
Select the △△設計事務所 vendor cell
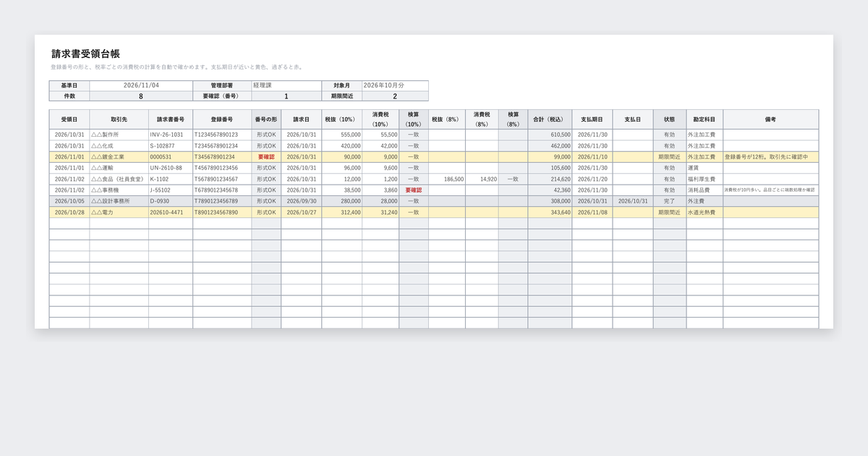click(119, 201)
